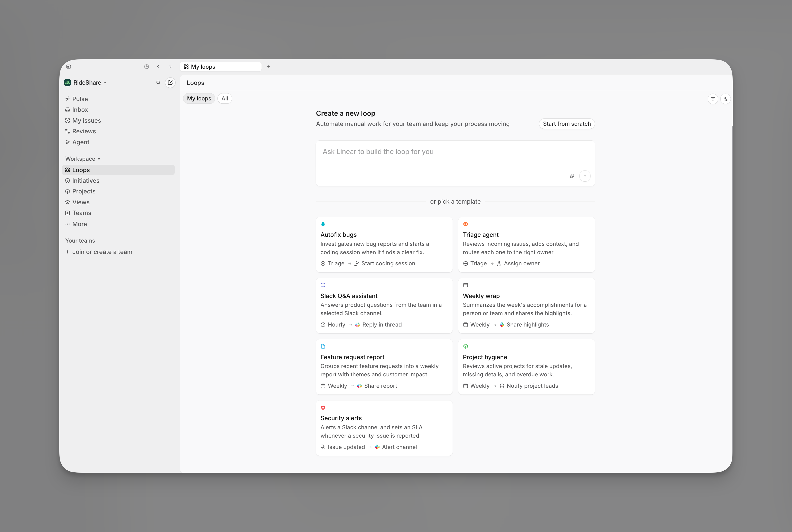This screenshot has height=532, width=792.
Task: Go forward with the right arrow
Action: [x=170, y=67]
